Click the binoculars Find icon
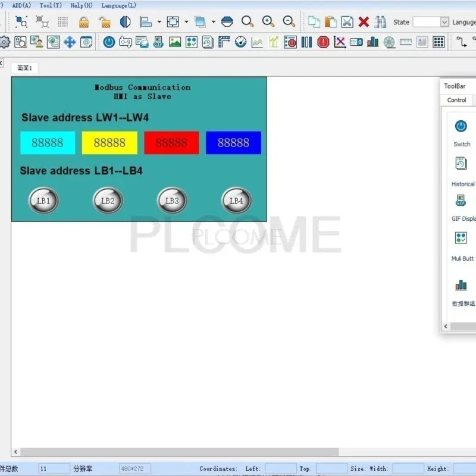The image size is (476, 476). [380, 22]
